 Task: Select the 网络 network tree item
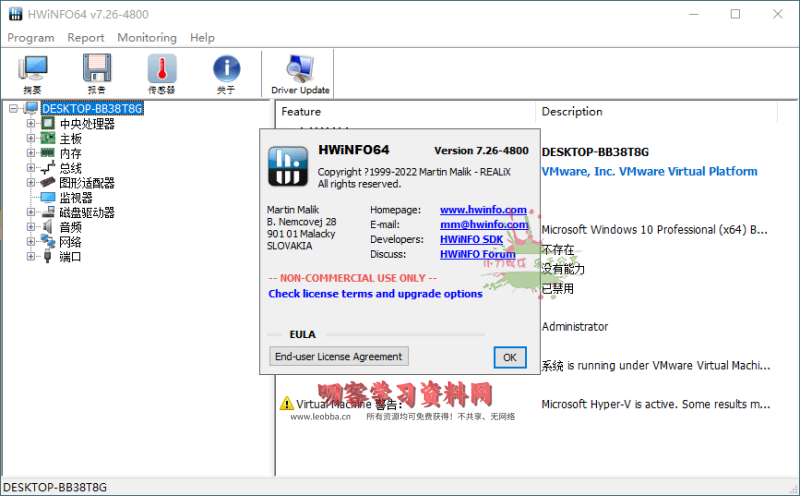(x=71, y=242)
